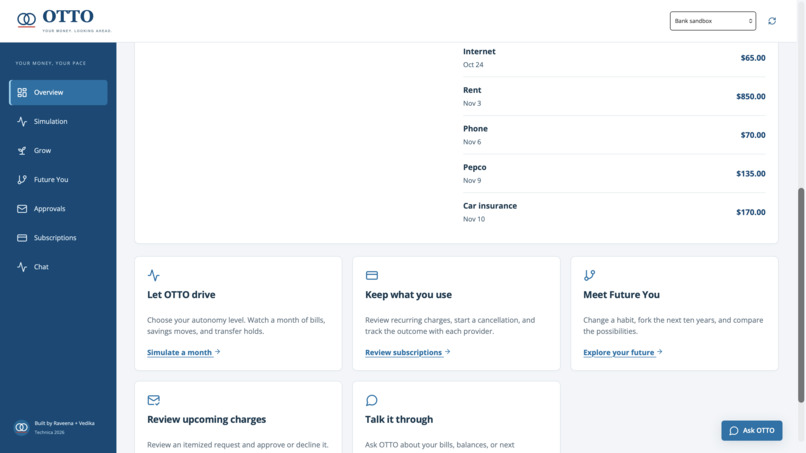The image size is (806, 453).
Task: Click the Simulation pulse icon
Action: pos(22,121)
